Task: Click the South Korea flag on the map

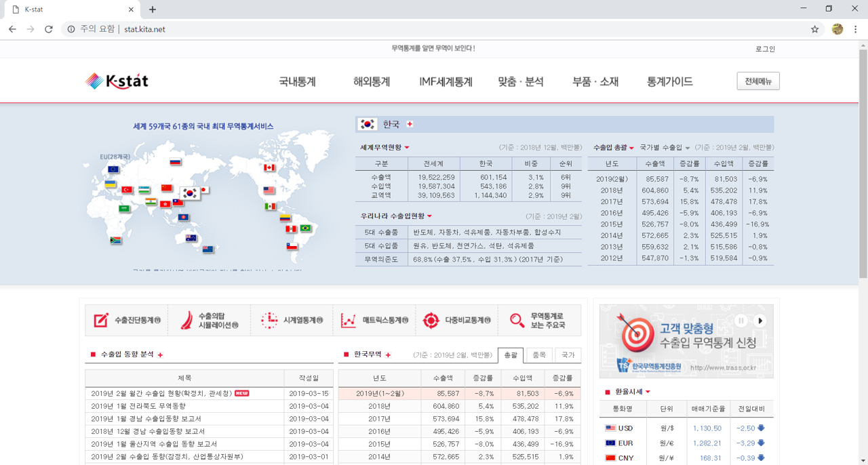Action: click(190, 193)
